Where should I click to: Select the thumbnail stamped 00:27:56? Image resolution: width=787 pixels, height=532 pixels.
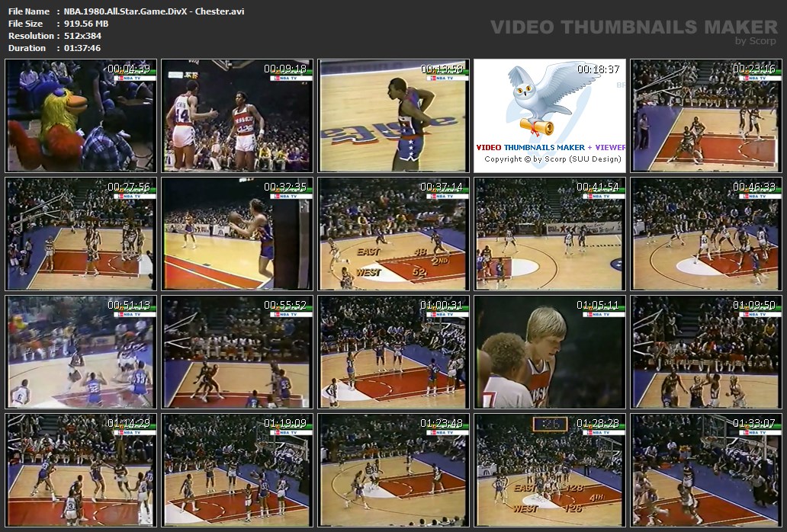pos(81,234)
